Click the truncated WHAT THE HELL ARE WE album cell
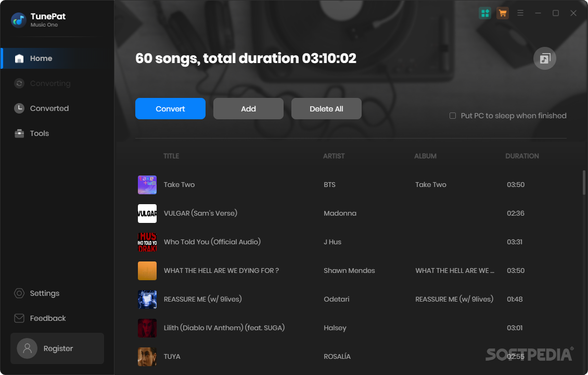This screenshot has width=588, height=375. [455, 271]
